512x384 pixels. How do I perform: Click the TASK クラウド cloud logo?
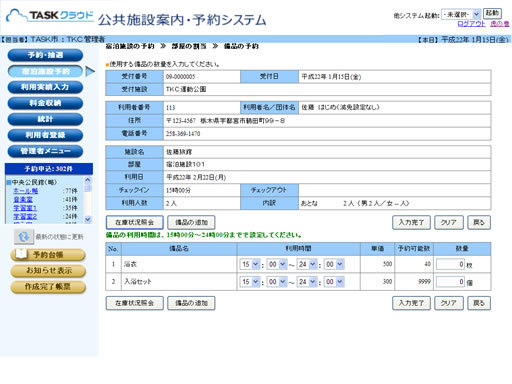tap(50, 16)
